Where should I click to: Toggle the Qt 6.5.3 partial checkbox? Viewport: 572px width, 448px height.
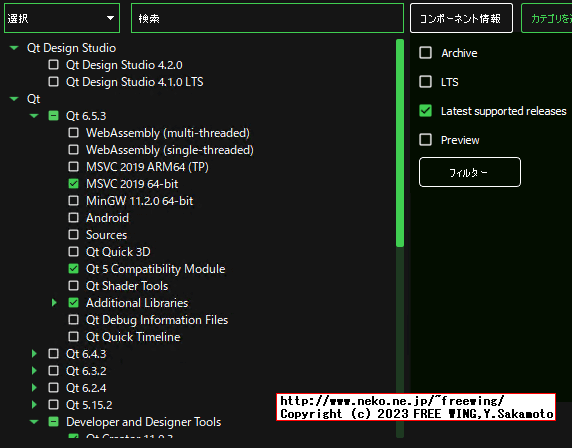tap(54, 116)
